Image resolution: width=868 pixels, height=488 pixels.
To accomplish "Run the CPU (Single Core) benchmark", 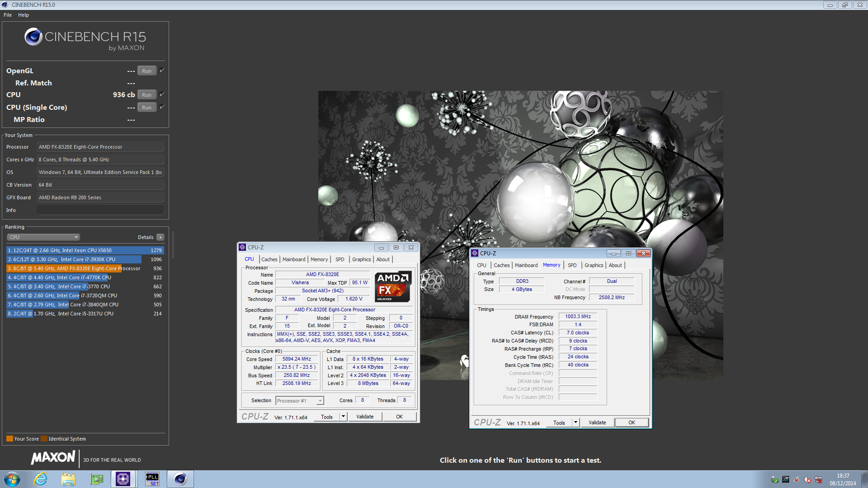I will (147, 107).
